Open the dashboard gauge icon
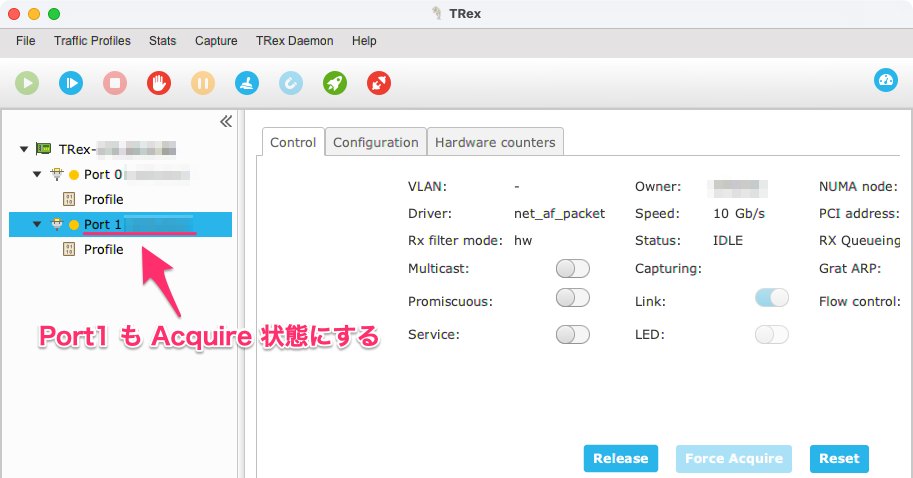Viewport: 913px width, 478px height. 886,80
